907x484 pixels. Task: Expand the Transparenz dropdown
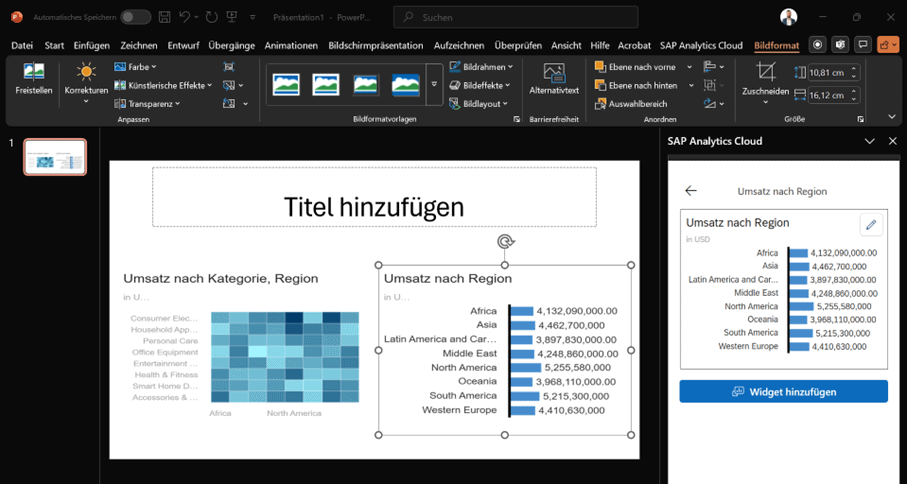pos(149,103)
